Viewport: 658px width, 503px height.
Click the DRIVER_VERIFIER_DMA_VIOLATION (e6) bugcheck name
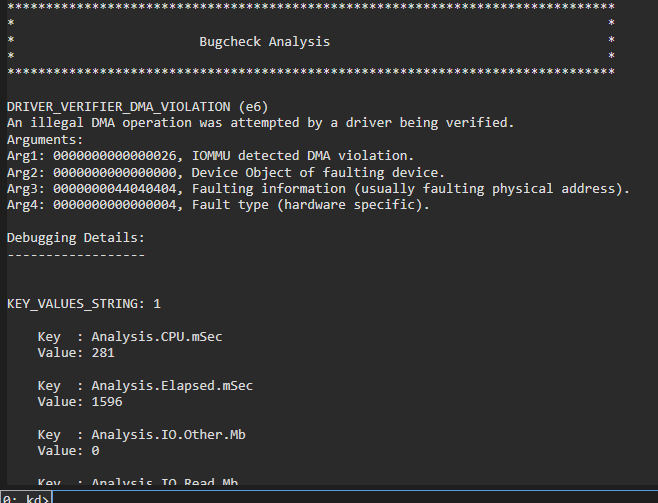click(x=137, y=106)
